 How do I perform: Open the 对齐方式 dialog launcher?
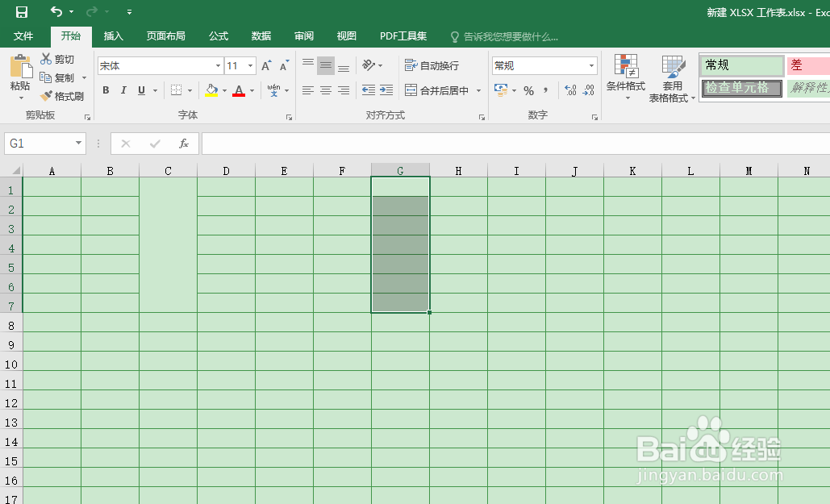[482, 117]
